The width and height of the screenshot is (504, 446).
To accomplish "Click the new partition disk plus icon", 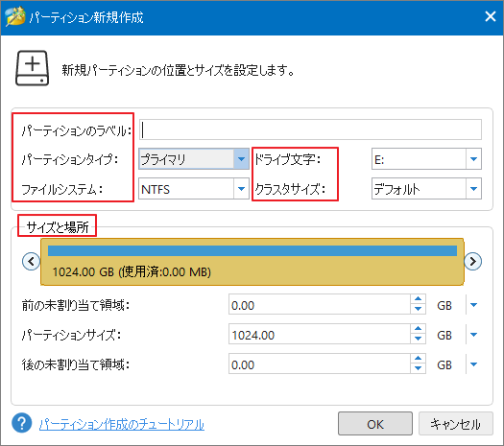I will [x=32, y=68].
